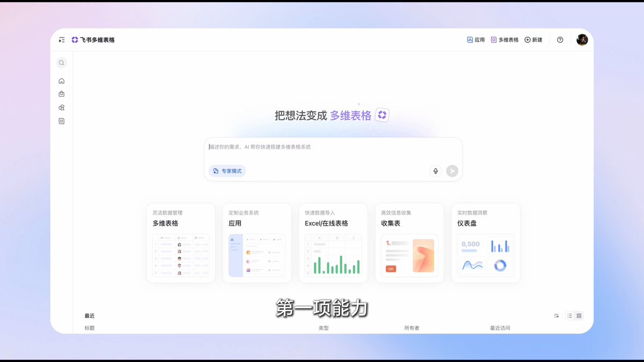Switch recent items to grid view

tap(579, 316)
